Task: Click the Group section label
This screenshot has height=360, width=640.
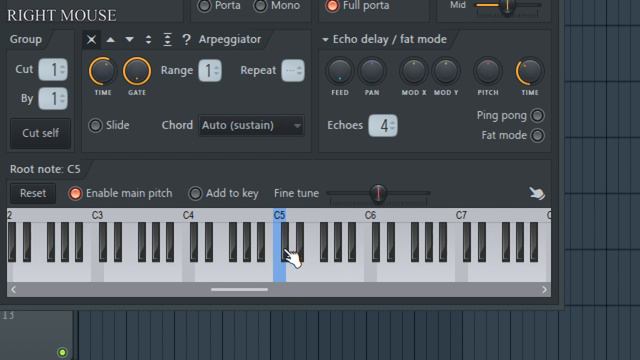Action: 26,40
